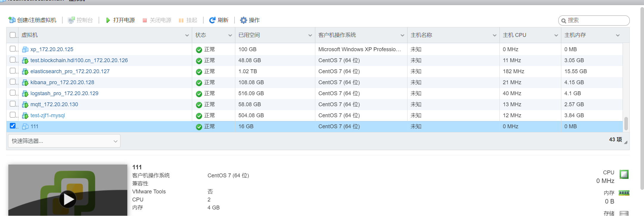Click the Guest OS column header
The width and height of the screenshot is (644, 216).
click(x=337, y=35)
